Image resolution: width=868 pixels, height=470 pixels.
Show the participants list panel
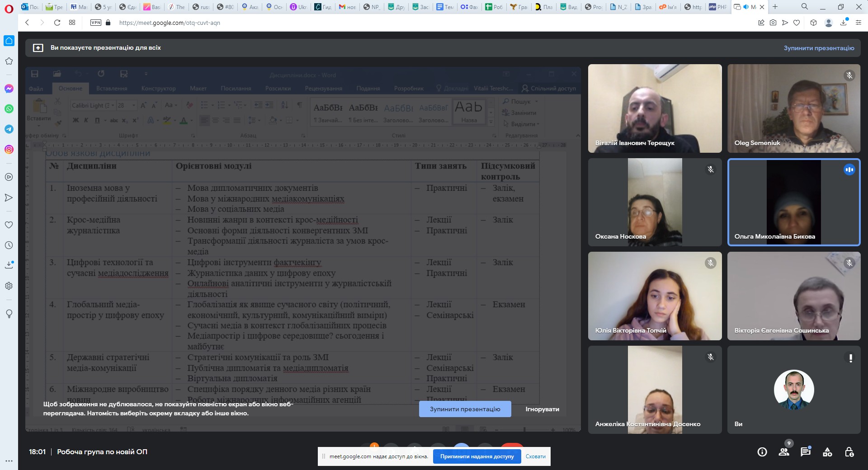[x=784, y=452]
